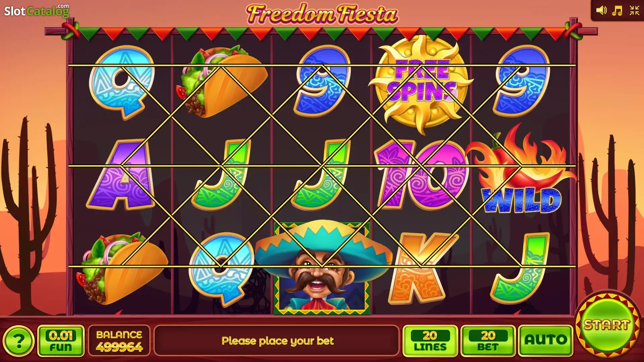Adjust the 20 LINES selector
Screen dimensions: 644x362
[430, 341]
